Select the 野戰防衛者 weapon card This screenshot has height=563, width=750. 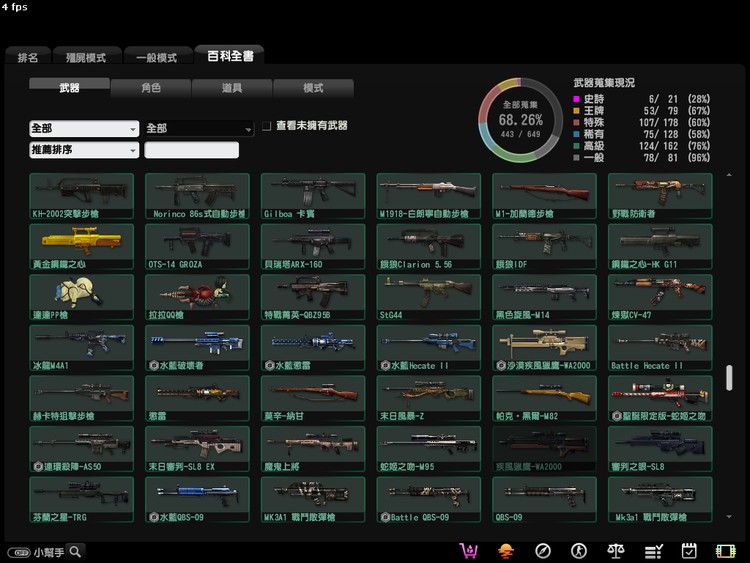[x=660, y=196]
